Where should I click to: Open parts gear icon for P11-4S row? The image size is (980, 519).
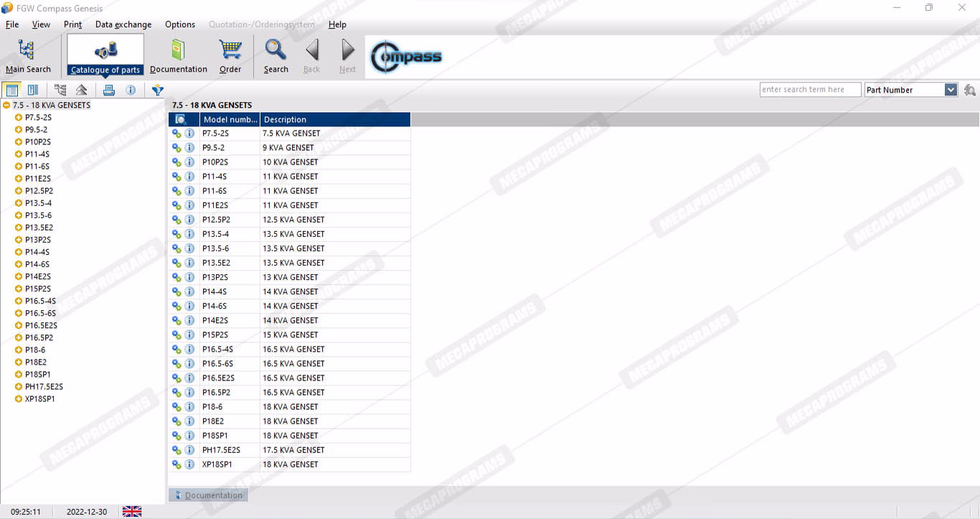(176, 177)
